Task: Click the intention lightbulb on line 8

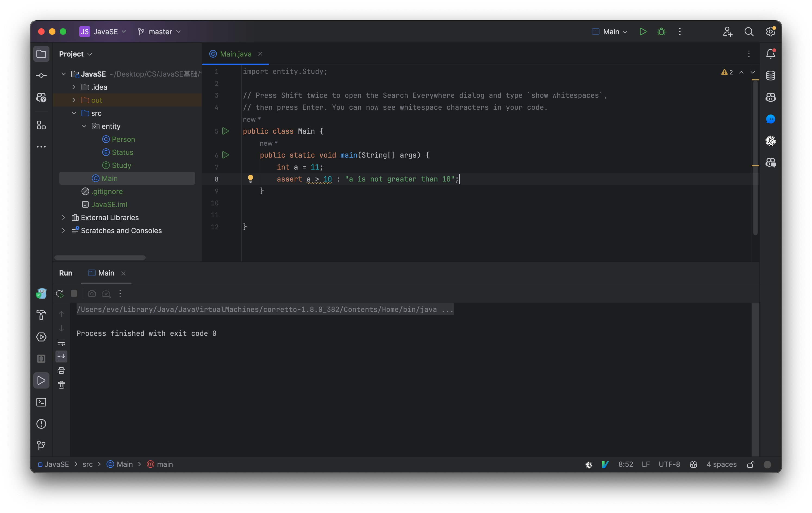Action: coord(251,179)
